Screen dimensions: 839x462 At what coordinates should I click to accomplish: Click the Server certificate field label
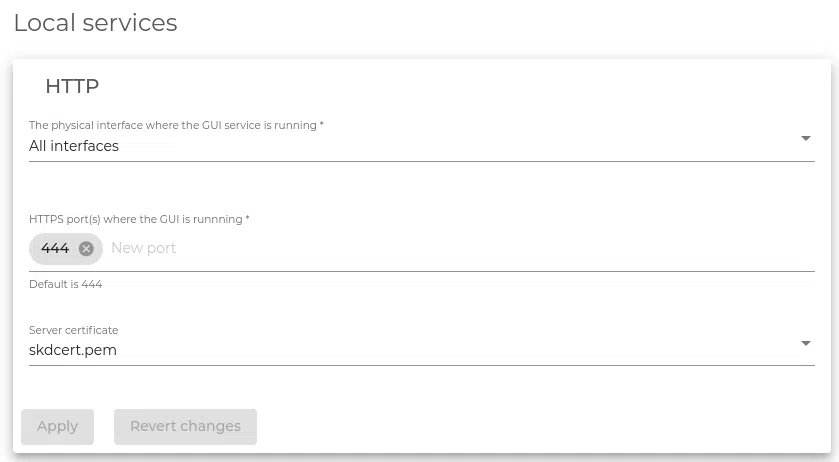point(73,330)
